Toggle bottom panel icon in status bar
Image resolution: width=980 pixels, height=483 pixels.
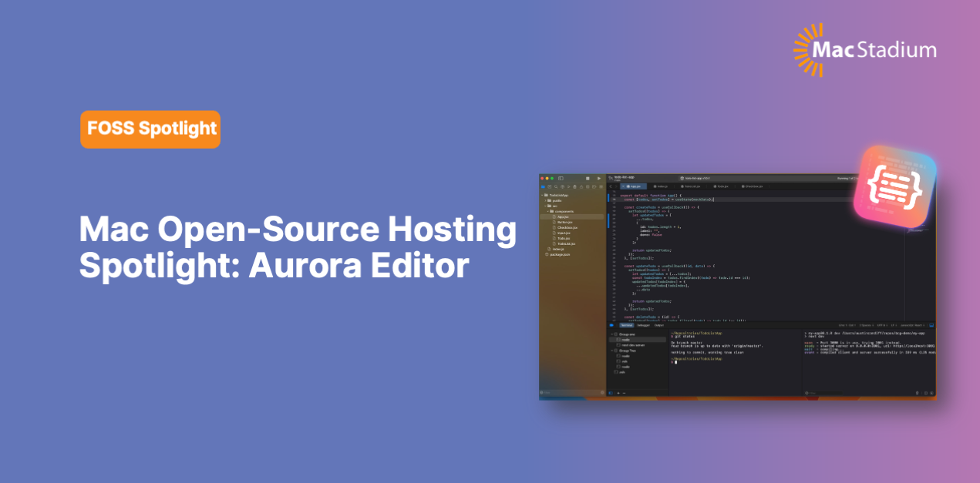[x=933, y=325]
